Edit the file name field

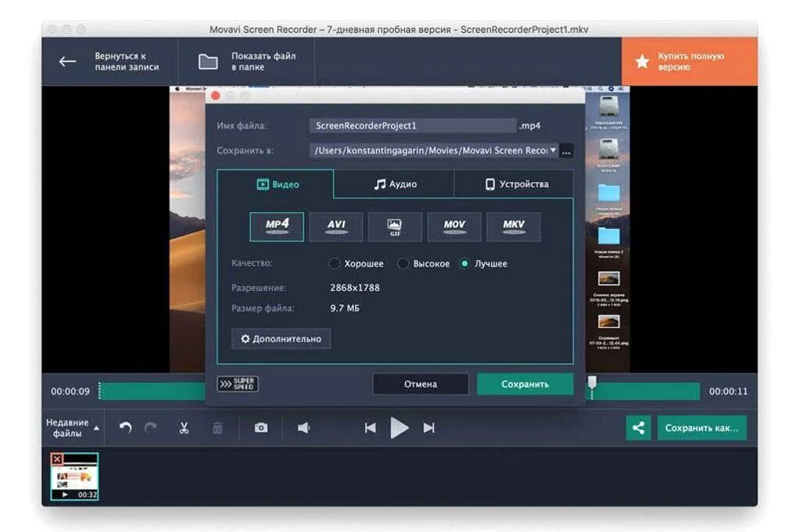pyautogui.click(x=412, y=125)
